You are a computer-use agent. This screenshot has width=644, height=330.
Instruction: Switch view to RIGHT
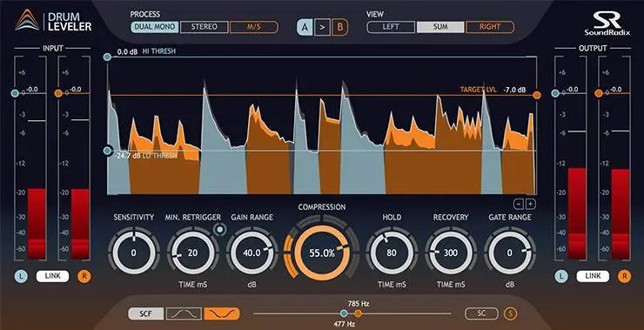tap(490, 27)
